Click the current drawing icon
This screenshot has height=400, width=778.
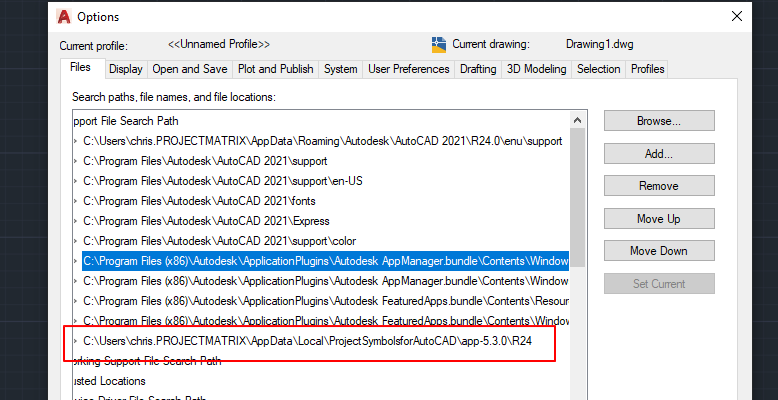coord(439,45)
